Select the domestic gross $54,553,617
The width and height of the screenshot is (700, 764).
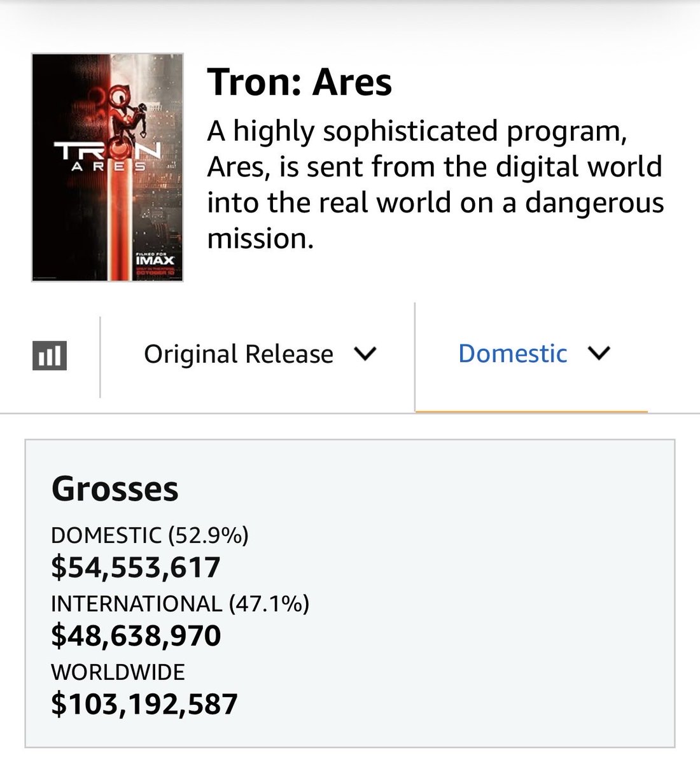coord(136,567)
